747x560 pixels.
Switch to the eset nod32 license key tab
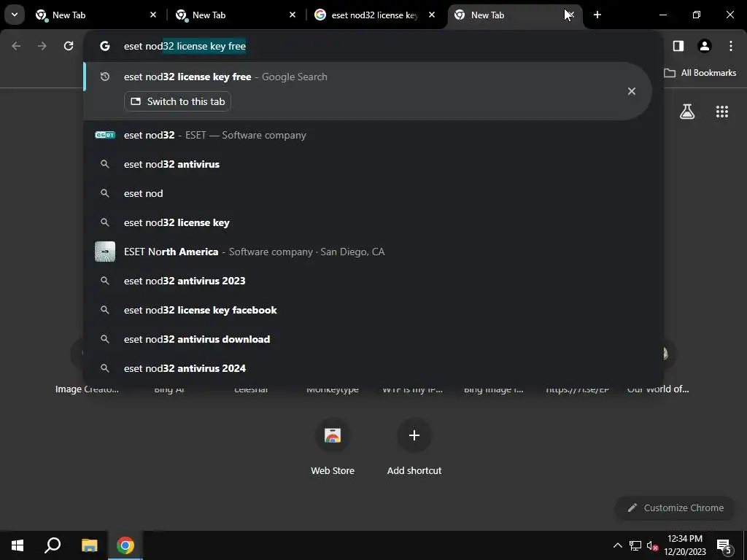[x=374, y=15]
